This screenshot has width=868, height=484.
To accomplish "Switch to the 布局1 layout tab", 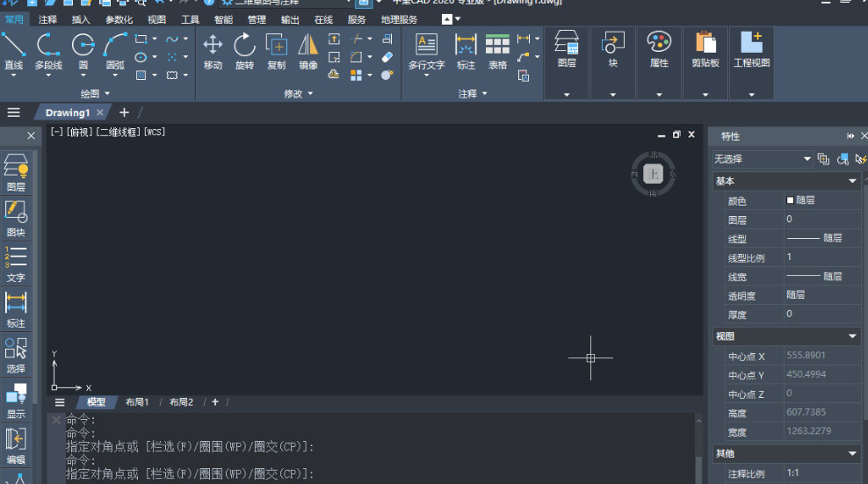I will [137, 402].
